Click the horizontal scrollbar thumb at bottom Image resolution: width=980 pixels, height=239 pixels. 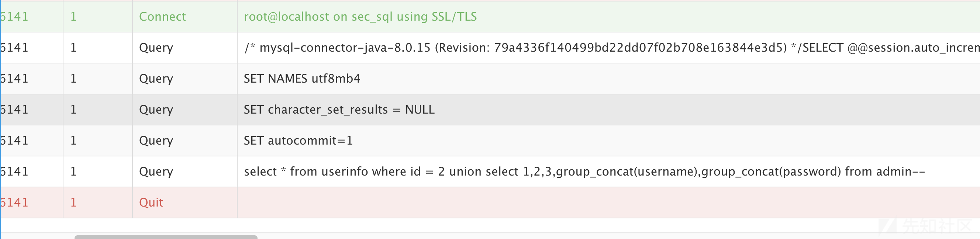[166, 237]
